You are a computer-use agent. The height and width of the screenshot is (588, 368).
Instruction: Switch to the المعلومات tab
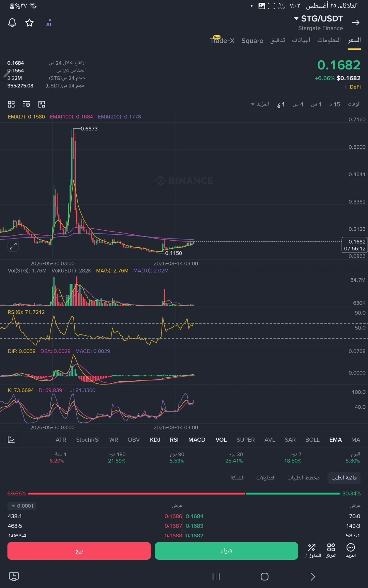tap(329, 40)
